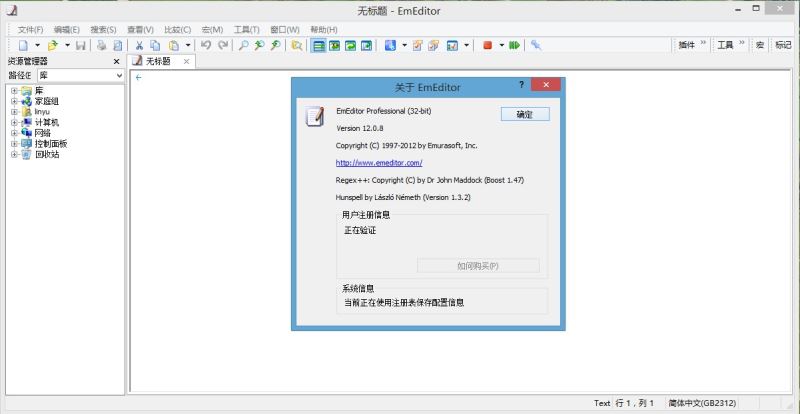Click the Copy icon
The image size is (800, 414).
click(155, 45)
